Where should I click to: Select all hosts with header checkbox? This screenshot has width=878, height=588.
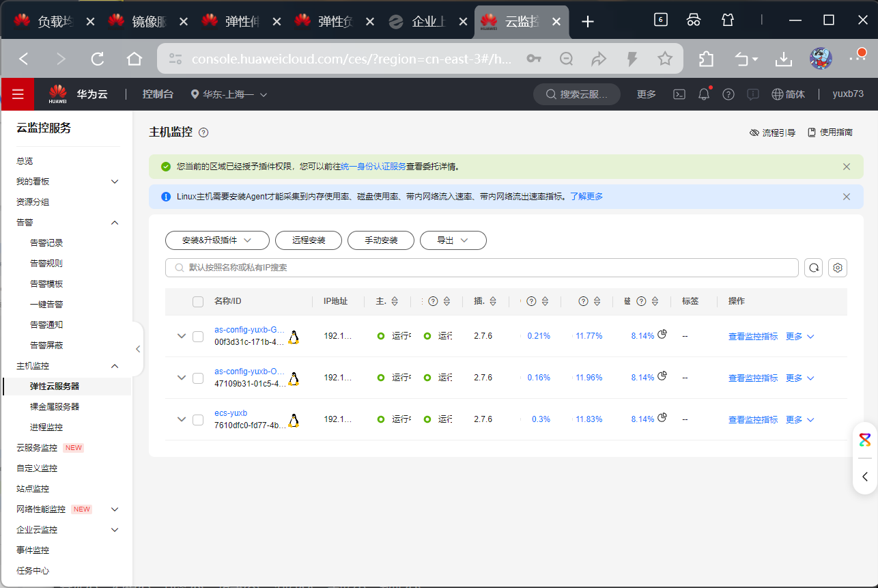(x=198, y=302)
